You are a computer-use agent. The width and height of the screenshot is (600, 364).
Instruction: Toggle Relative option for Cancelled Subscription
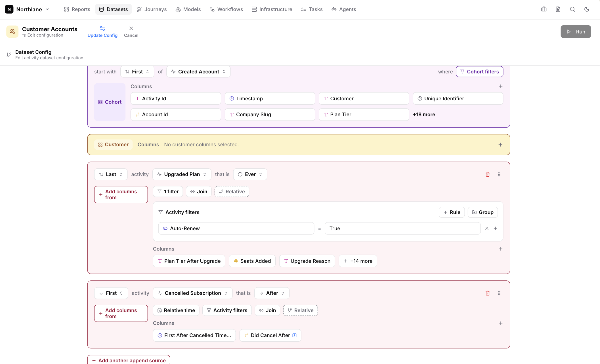pos(301,310)
